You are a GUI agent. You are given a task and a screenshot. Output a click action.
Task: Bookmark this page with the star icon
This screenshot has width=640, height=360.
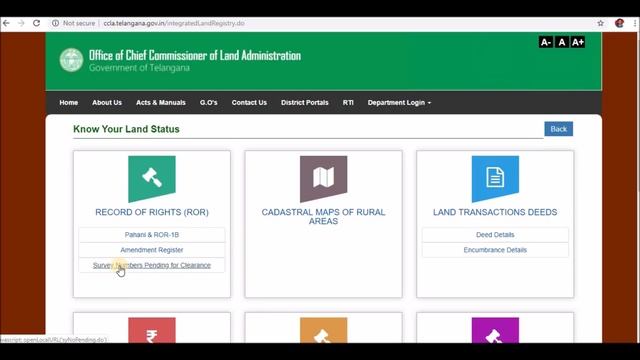600,23
